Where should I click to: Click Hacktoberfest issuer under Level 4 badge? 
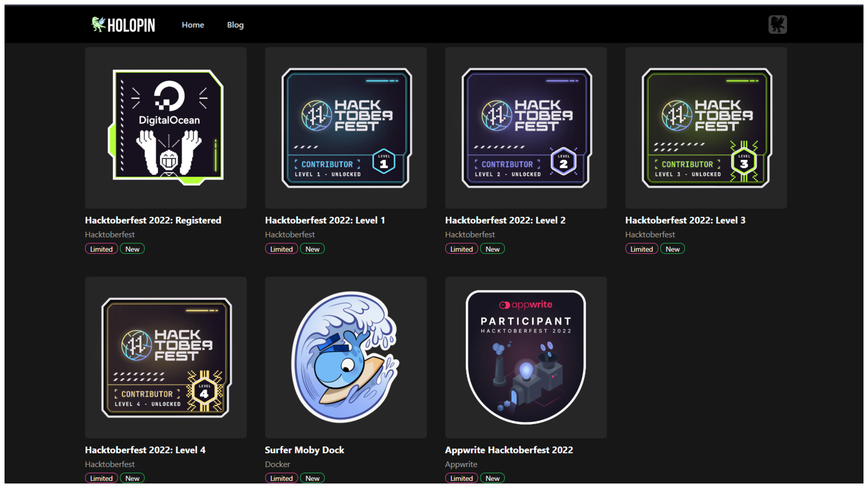click(110, 464)
